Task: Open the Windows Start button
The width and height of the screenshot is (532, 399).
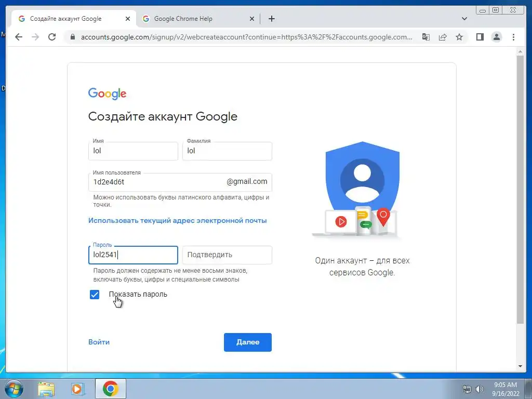Action: coord(14,389)
